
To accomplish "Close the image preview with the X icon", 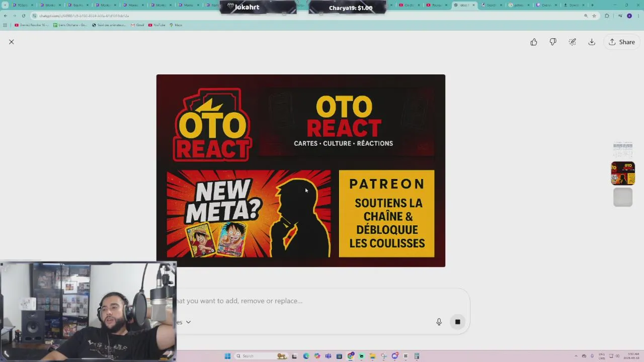I will click(11, 42).
